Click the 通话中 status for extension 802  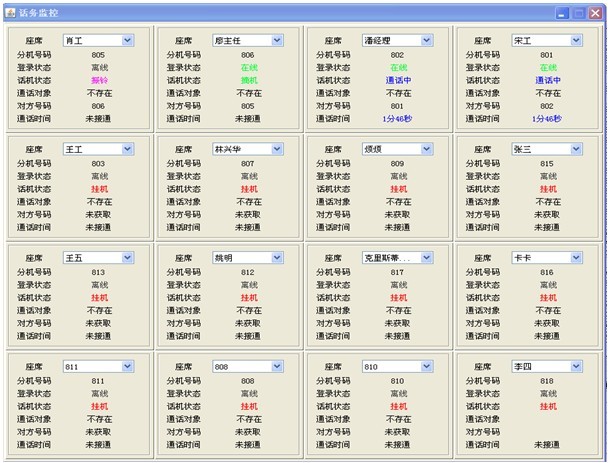coord(397,80)
